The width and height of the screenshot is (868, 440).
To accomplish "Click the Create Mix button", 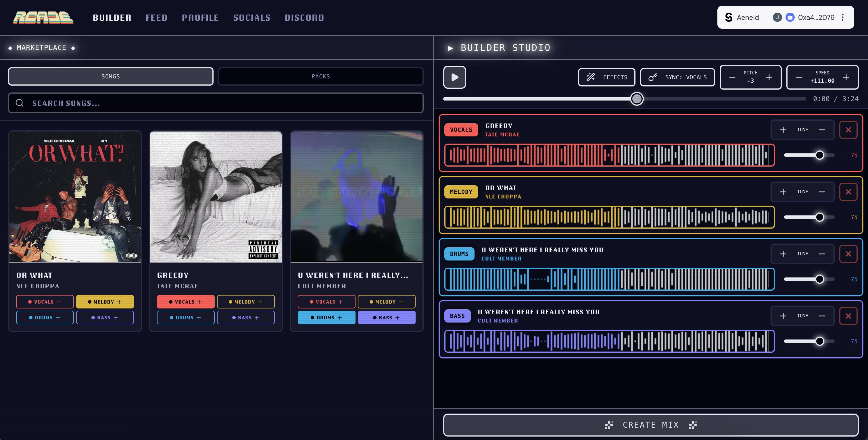I will tap(650, 425).
